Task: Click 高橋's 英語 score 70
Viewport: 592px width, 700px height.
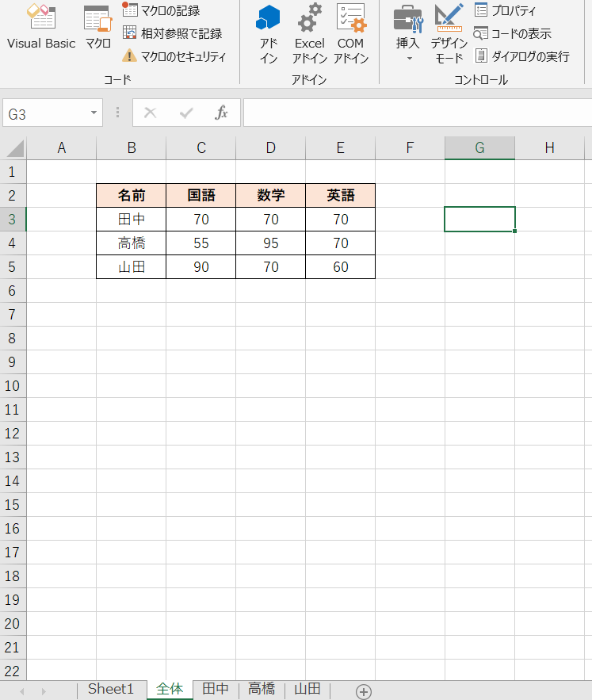Action: [340, 243]
